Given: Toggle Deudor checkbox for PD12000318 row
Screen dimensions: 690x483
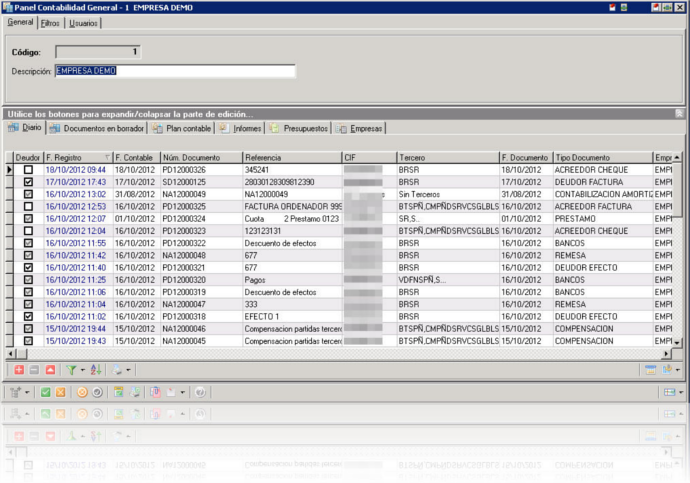Looking at the screenshot, I should pos(28,316).
